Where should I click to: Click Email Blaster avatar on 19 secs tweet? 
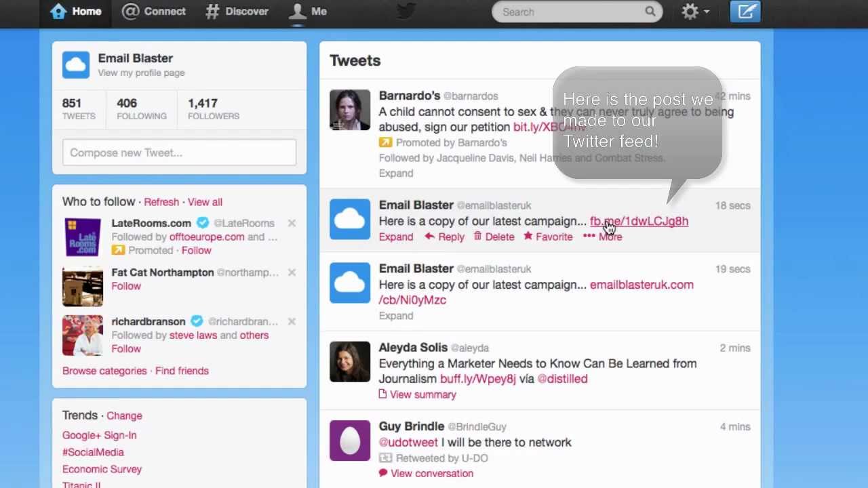coord(350,283)
